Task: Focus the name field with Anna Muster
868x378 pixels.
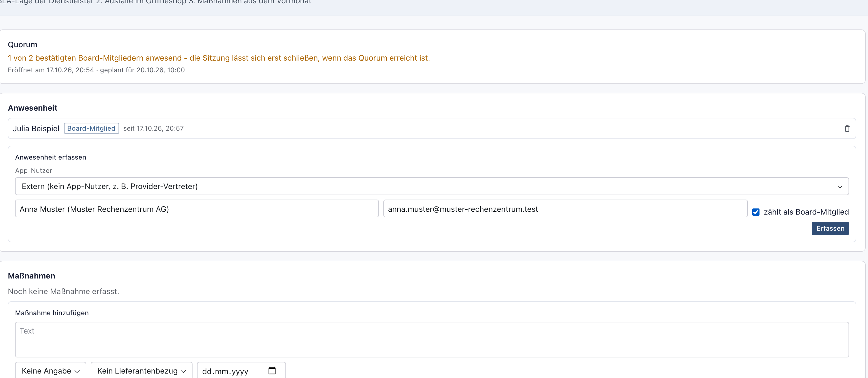Action: 197,209
